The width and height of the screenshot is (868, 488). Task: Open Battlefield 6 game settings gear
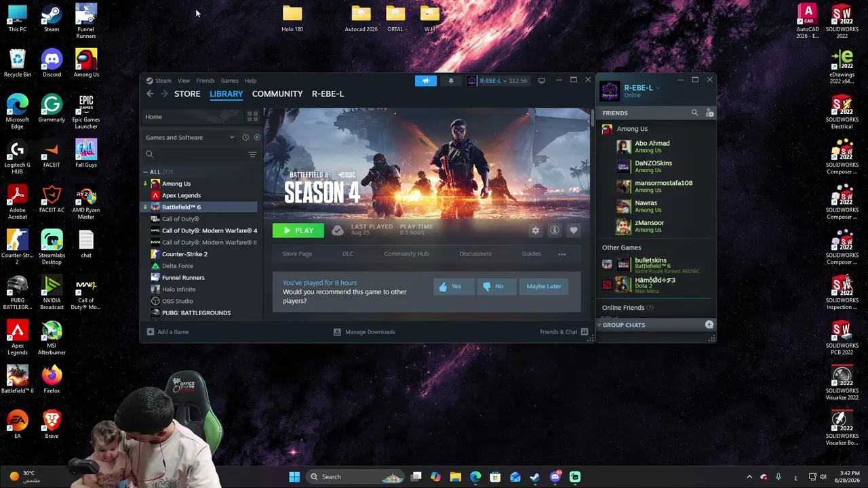[536, 230]
